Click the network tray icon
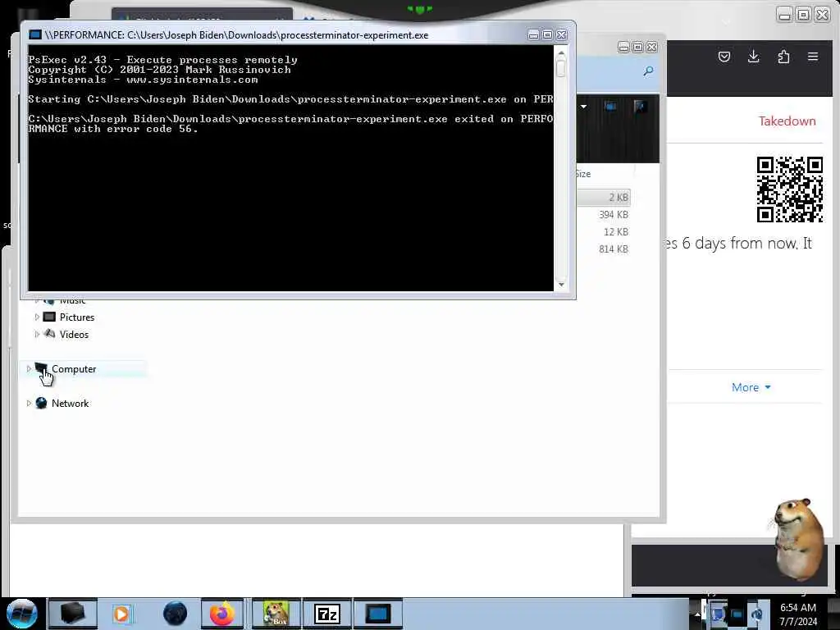The height and width of the screenshot is (630, 840). (x=757, y=614)
